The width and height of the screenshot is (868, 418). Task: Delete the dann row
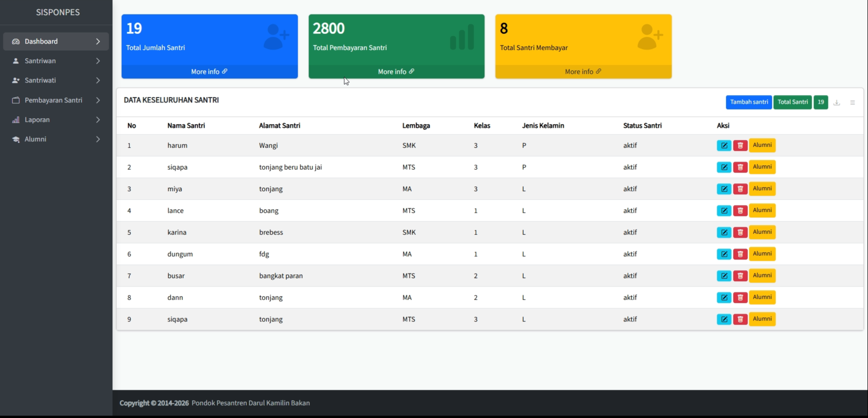click(740, 298)
